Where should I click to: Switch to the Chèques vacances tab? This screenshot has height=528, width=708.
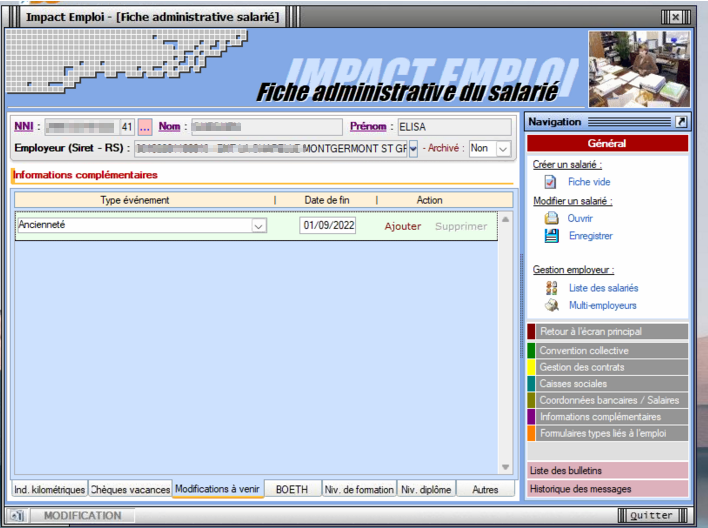click(130, 490)
